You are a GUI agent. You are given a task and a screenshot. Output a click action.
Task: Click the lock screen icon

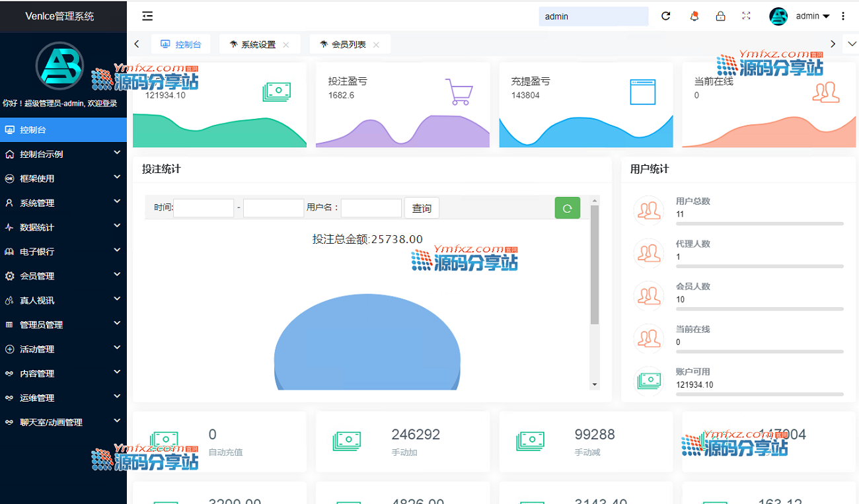(721, 16)
